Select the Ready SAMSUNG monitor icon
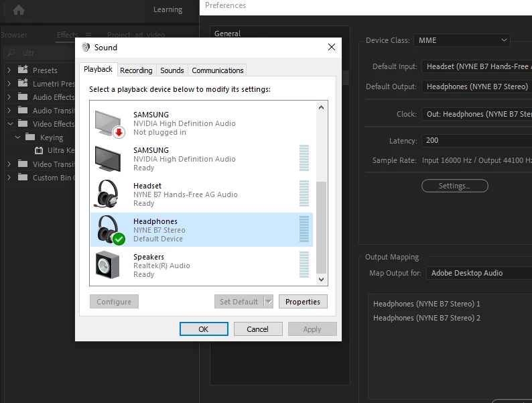 108,159
